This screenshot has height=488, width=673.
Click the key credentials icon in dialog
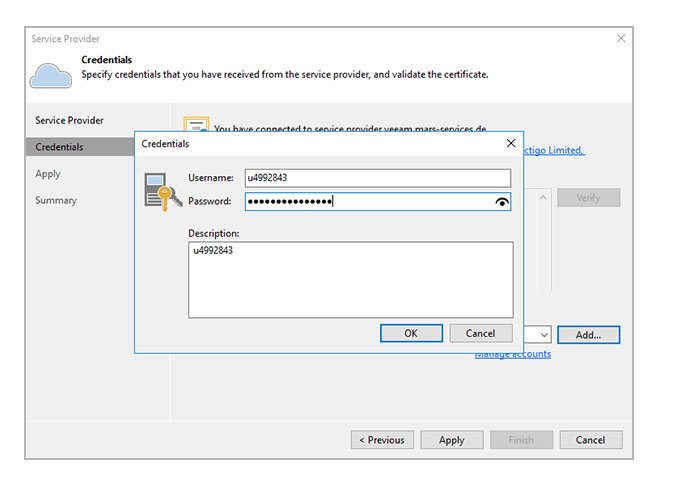(x=162, y=191)
